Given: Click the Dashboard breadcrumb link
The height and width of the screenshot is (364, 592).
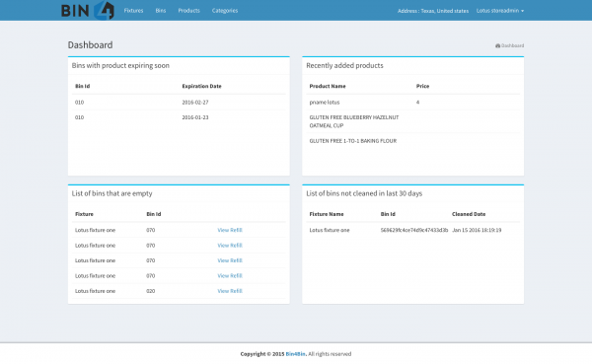Looking at the screenshot, I should click(512, 45).
